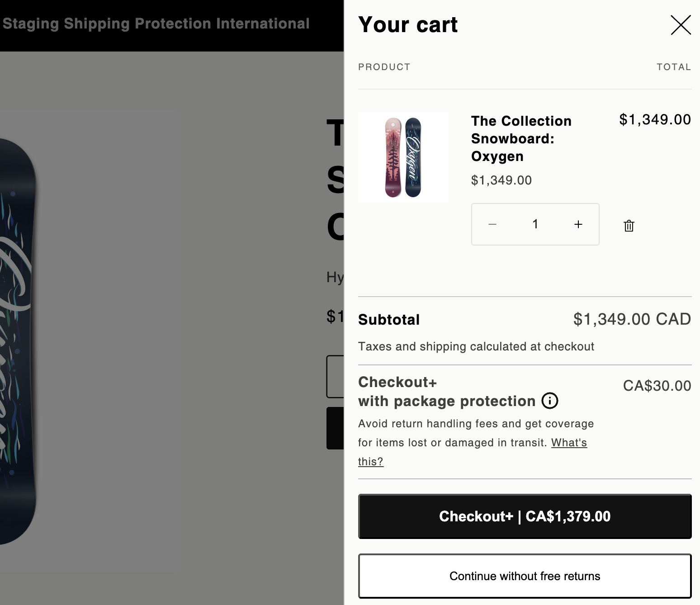
Task: Click the Taxes and shipping calculated at checkout note
Action: coord(476,346)
